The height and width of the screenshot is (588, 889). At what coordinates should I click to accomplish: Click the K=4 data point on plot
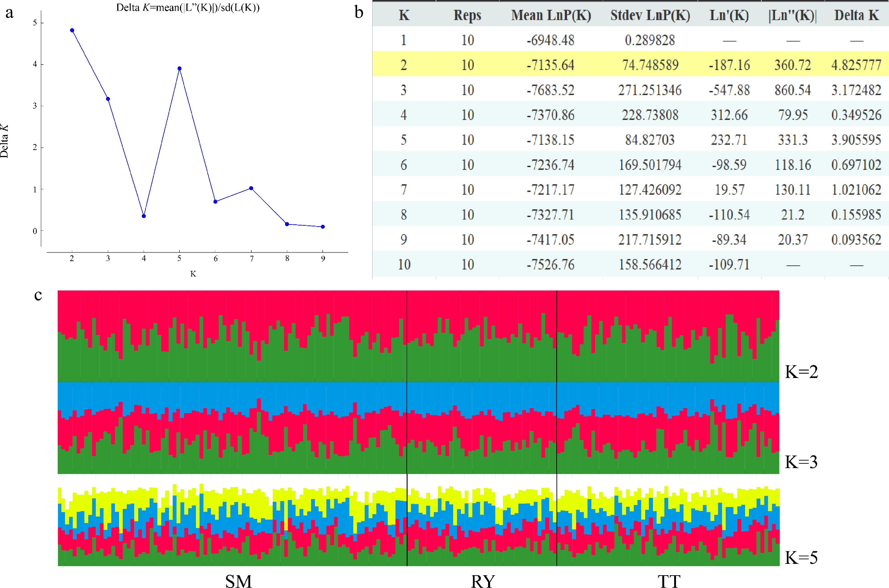[144, 216]
